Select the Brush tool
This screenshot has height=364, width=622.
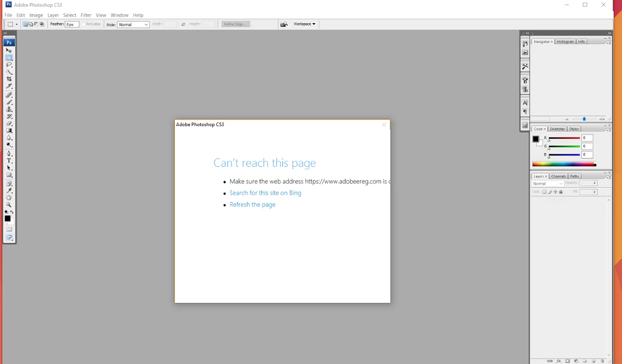[x=9, y=102]
